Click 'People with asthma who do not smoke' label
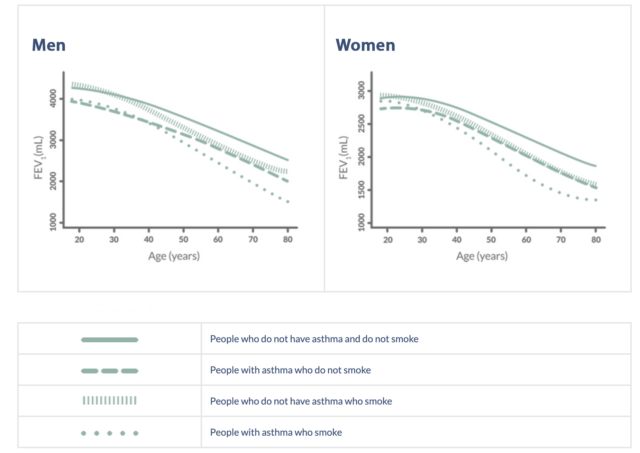 (290, 370)
